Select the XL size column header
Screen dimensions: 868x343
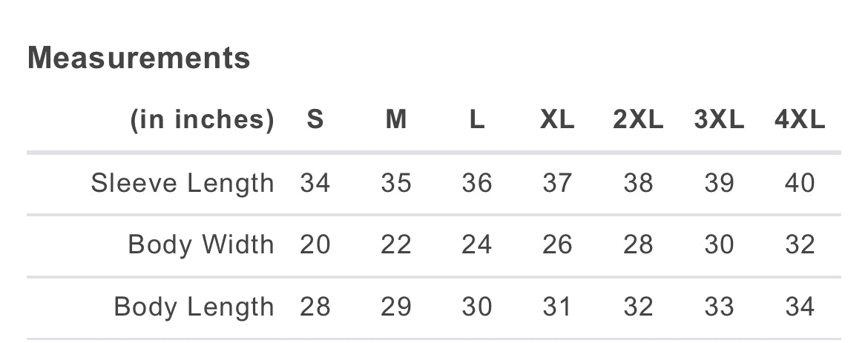tap(557, 120)
